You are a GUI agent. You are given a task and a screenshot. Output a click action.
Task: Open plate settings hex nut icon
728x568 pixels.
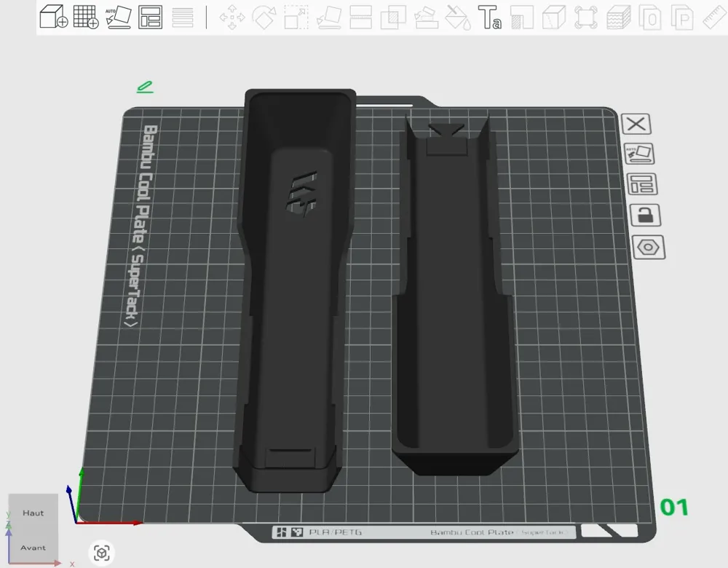pos(649,247)
